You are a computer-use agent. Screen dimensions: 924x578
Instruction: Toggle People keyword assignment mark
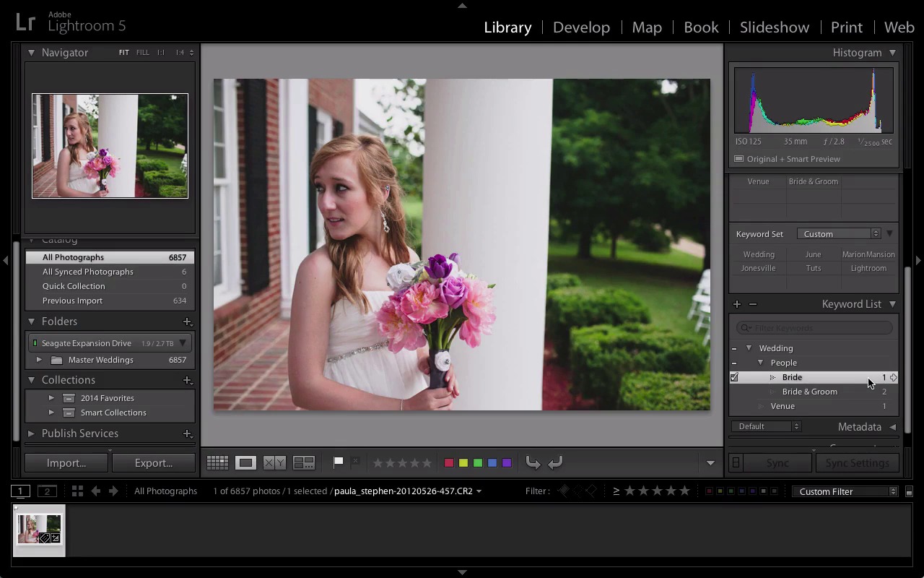[x=734, y=363]
